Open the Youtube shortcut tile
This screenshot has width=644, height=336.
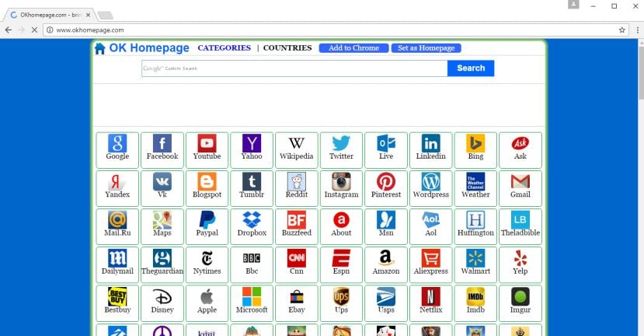[207, 150]
